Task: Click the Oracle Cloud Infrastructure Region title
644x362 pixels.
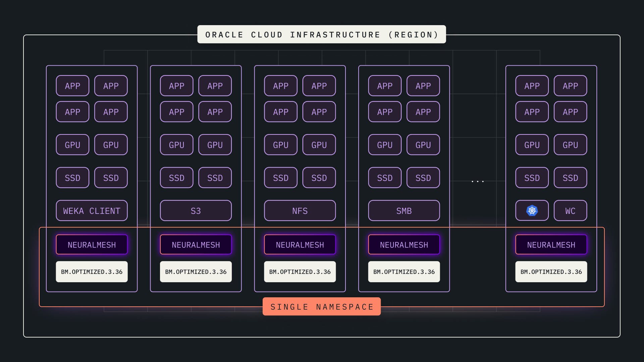Action: click(322, 35)
